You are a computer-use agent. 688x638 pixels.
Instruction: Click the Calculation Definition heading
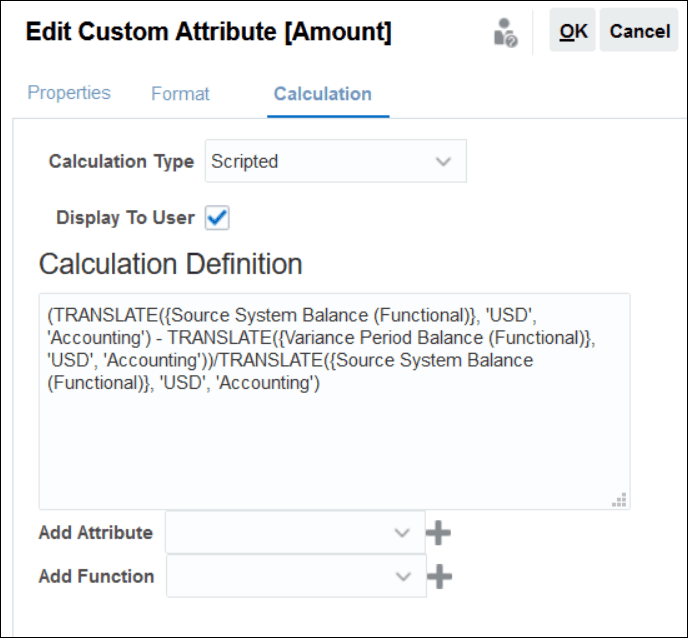(170, 264)
